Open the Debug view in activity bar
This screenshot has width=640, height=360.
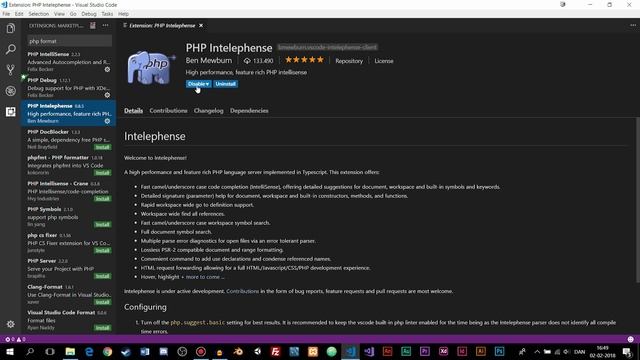click(x=11, y=91)
